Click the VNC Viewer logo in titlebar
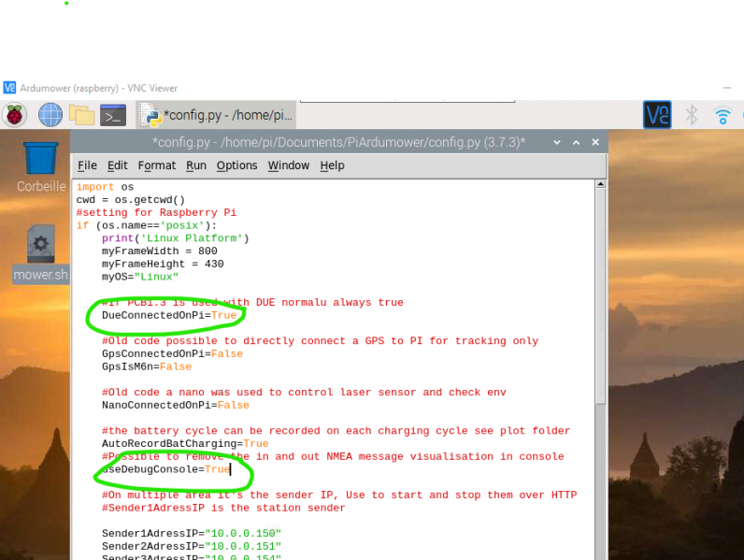The height and width of the screenshot is (560, 744). [x=9, y=88]
